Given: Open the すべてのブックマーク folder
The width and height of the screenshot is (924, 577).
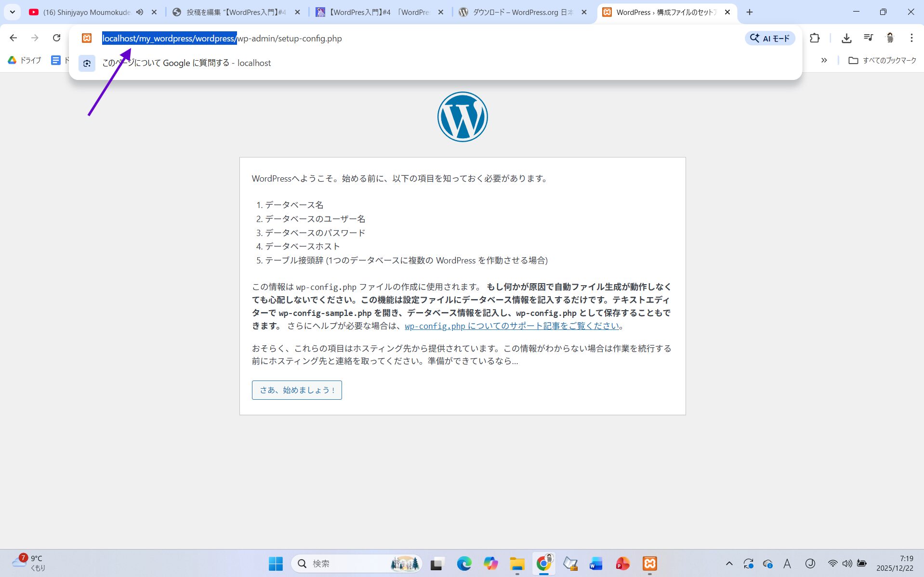Looking at the screenshot, I should 882,60.
